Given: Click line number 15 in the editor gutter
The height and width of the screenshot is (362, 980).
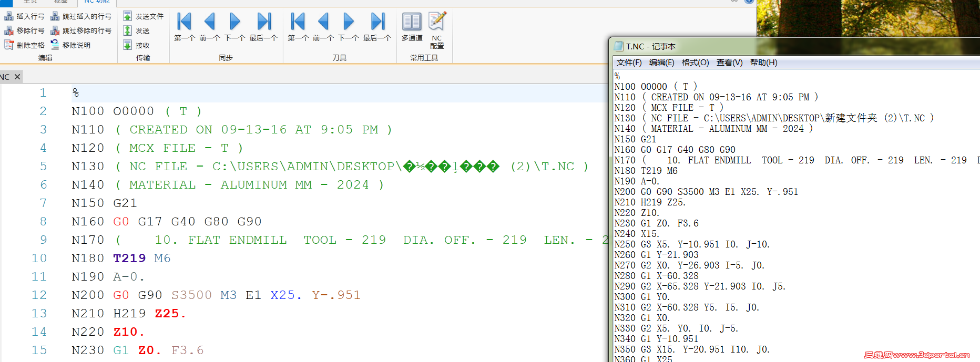Looking at the screenshot, I should point(39,350).
